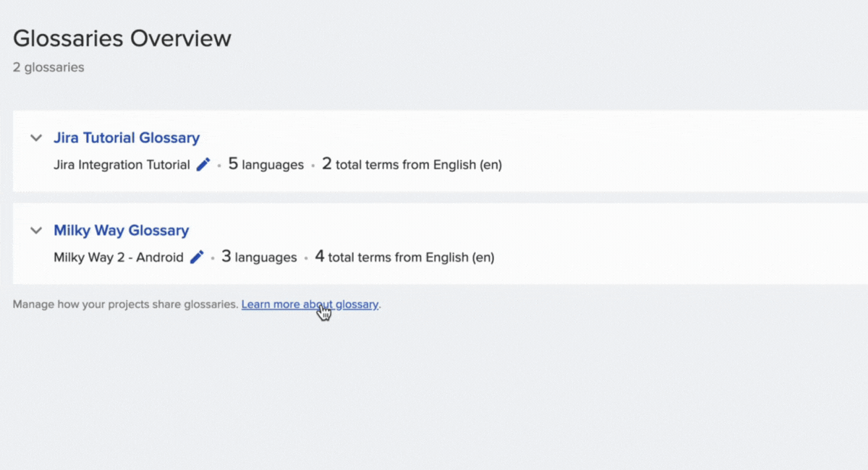Viewport: 868px width, 470px height.
Task: Expand the Jira Tutorial Glossary row chevron
Action: [35, 137]
